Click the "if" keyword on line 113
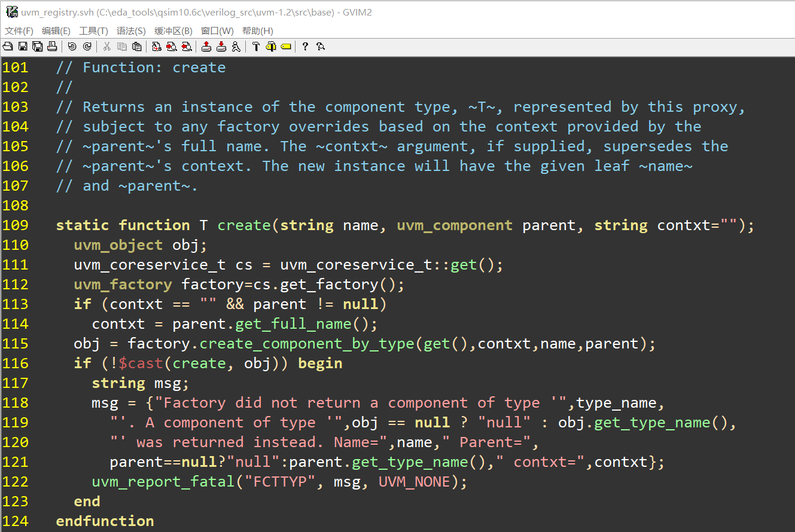This screenshot has width=795, height=532. [x=83, y=304]
